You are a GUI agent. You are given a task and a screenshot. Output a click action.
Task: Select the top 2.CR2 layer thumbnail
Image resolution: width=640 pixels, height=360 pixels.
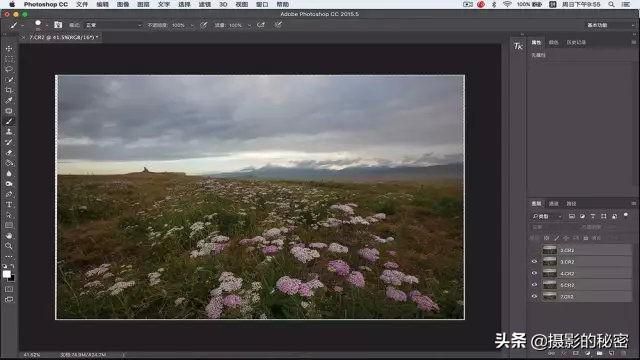549,250
